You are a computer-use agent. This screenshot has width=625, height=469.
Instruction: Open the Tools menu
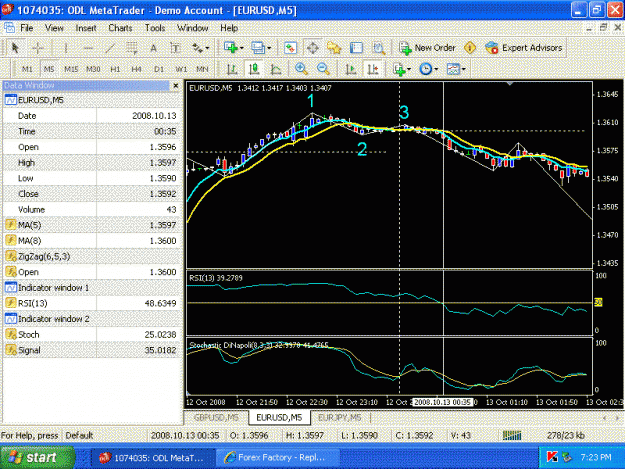coord(155,28)
